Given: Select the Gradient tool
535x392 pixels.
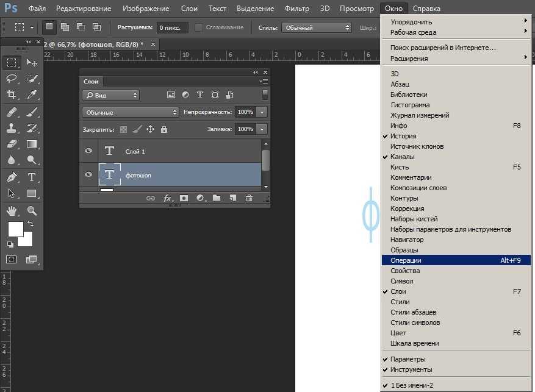Looking at the screenshot, I should pyautogui.click(x=32, y=144).
